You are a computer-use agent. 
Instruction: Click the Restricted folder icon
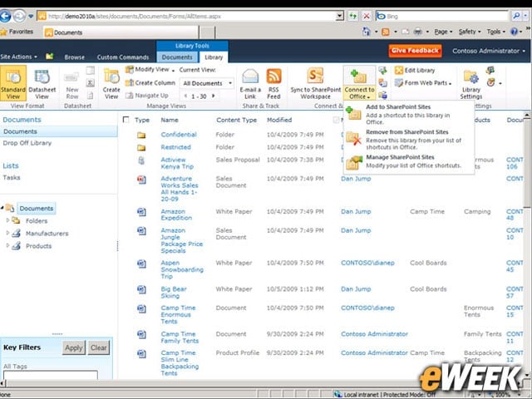click(x=141, y=148)
